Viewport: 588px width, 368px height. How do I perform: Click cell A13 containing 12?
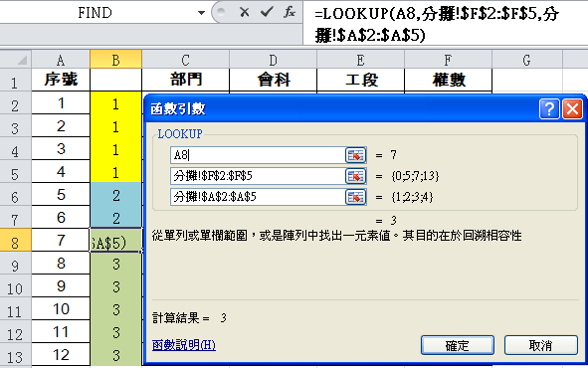click(x=61, y=354)
